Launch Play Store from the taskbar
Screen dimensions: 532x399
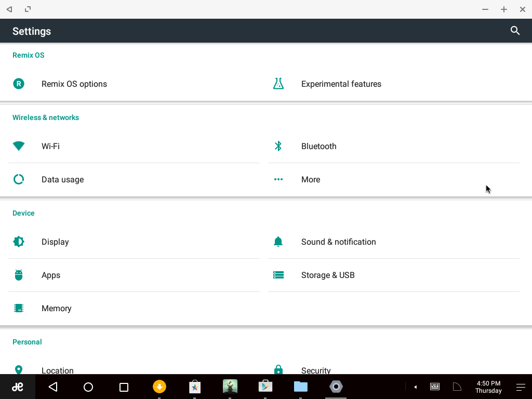(265, 387)
